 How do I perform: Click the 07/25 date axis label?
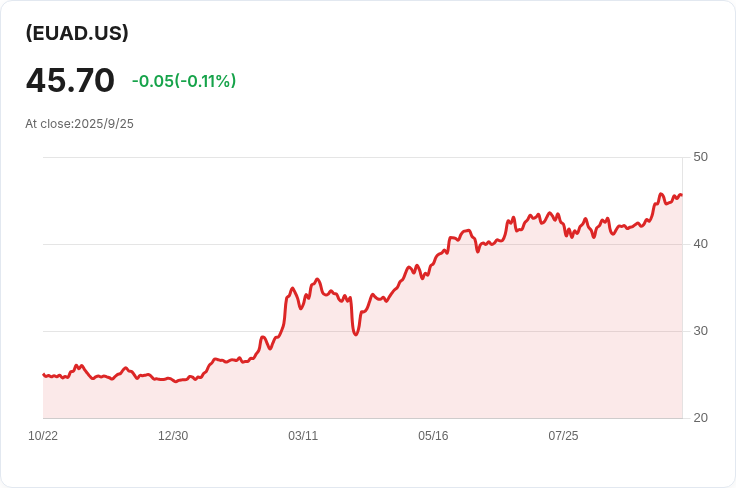coord(563,436)
